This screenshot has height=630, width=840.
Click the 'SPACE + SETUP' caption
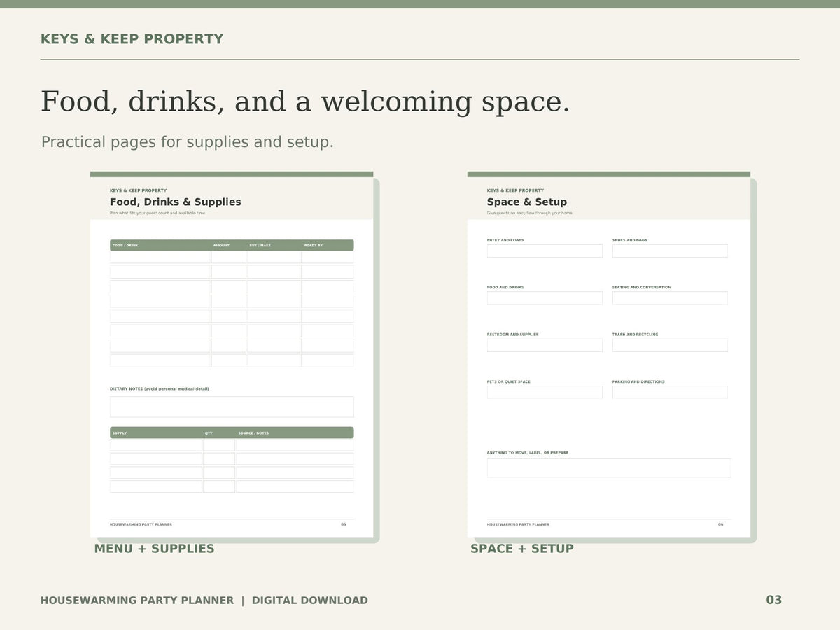pyautogui.click(x=522, y=549)
